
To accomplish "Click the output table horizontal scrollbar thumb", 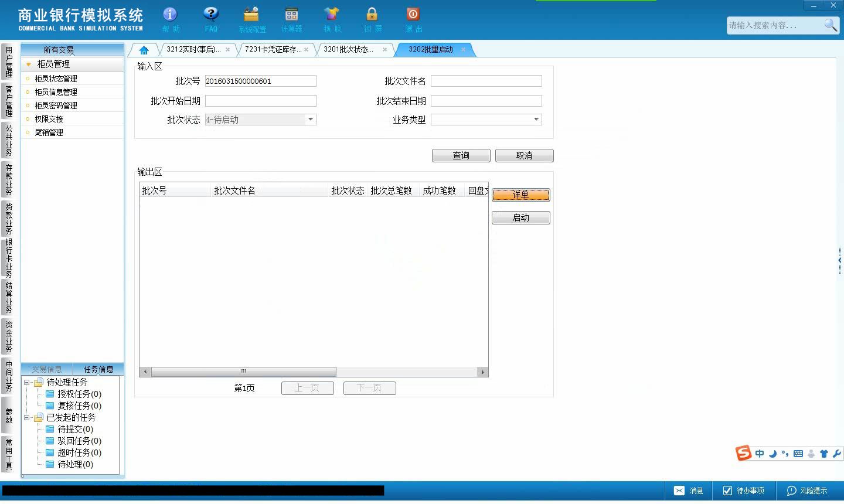I will (x=243, y=372).
